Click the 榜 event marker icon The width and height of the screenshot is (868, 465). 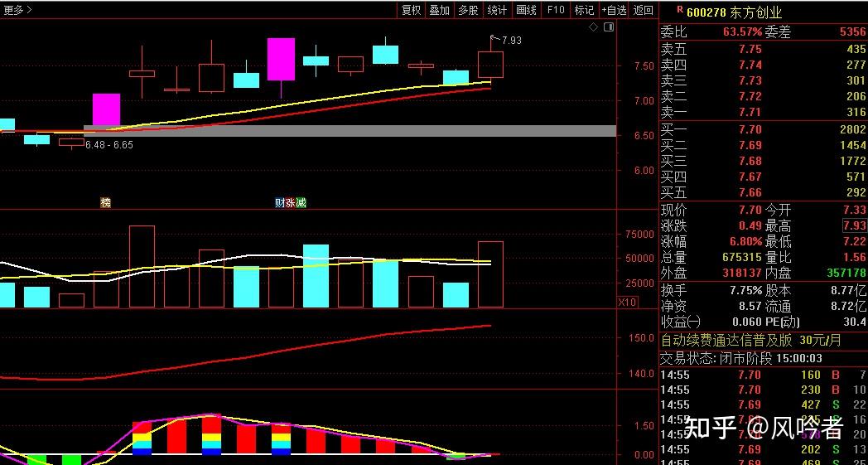(105, 202)
